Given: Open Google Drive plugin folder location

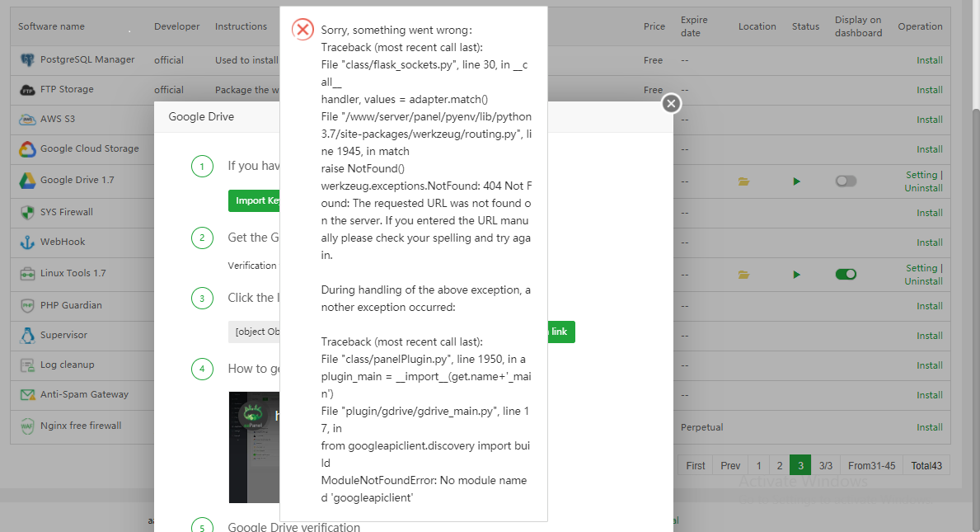Looking at the screenshot, I should point(744,181).
